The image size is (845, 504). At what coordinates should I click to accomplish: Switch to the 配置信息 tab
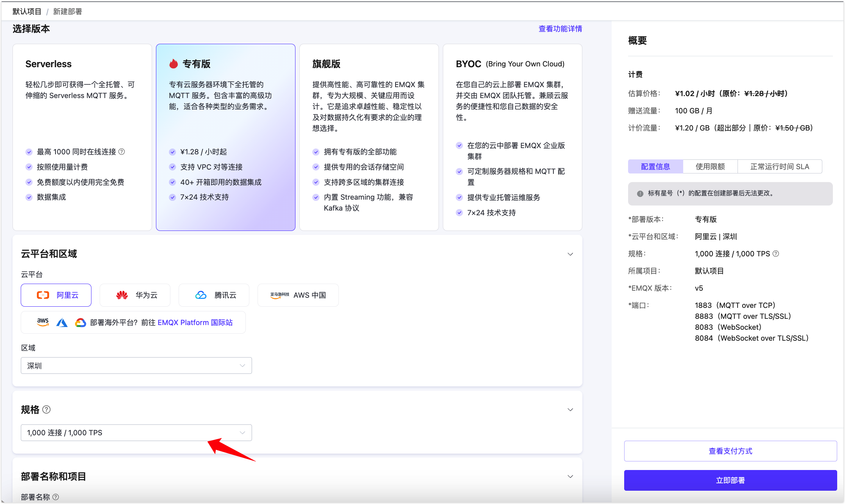pos(655,166)
